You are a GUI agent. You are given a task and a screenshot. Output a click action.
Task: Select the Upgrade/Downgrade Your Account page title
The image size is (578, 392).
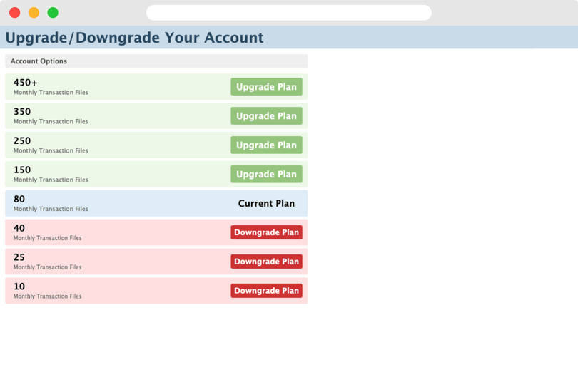pos(134,38)
